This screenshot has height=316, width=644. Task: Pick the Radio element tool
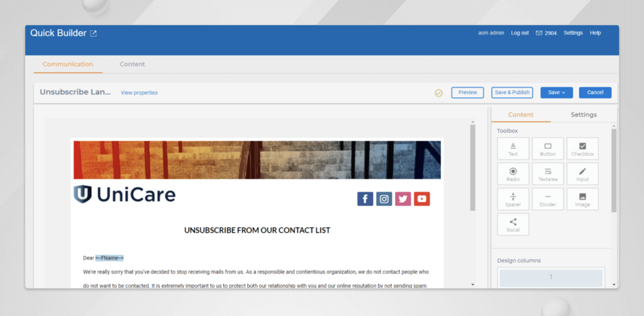(x=513, y=174)
